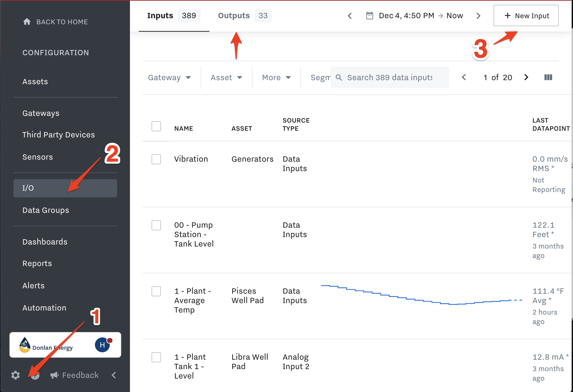Click the LAST DATAPOINT column header
The image size is (573, 392).
click(x=551, y=124)
